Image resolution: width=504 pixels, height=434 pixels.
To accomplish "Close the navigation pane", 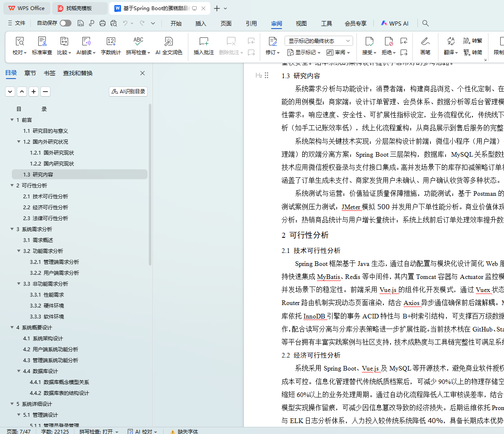I will (142, 73).
